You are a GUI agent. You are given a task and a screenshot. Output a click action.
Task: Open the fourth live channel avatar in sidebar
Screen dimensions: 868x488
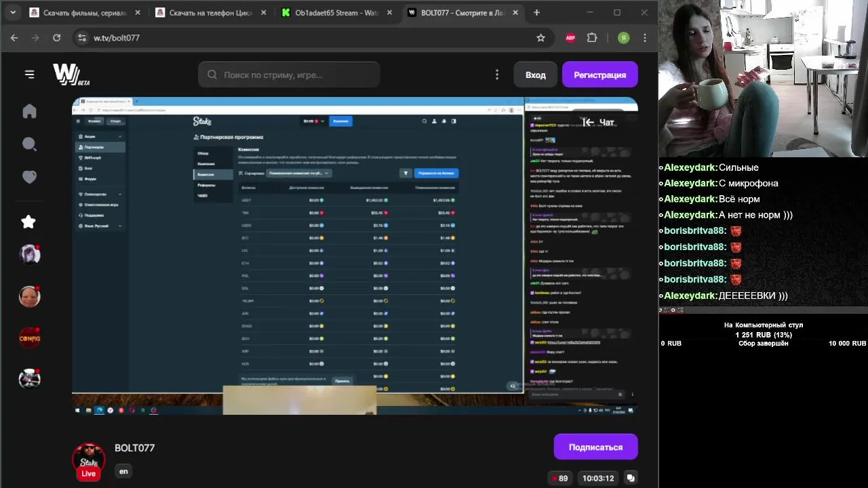[x=29, y=379]
